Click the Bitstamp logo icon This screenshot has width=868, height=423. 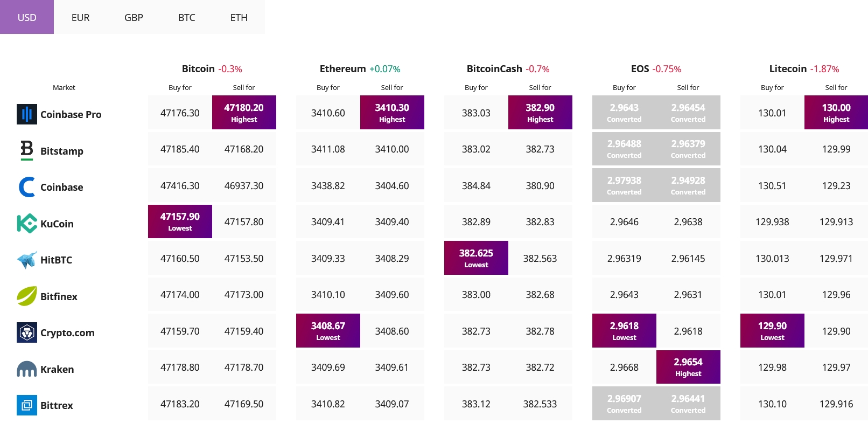tap(27, 150)
